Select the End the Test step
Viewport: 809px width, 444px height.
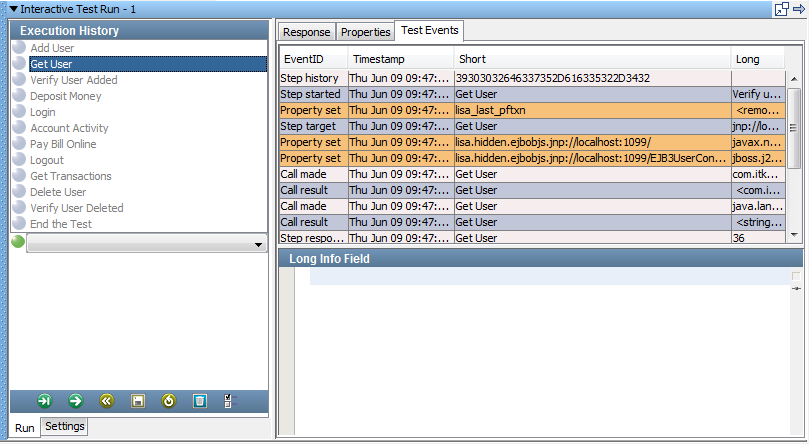click(x=61, y=224)
